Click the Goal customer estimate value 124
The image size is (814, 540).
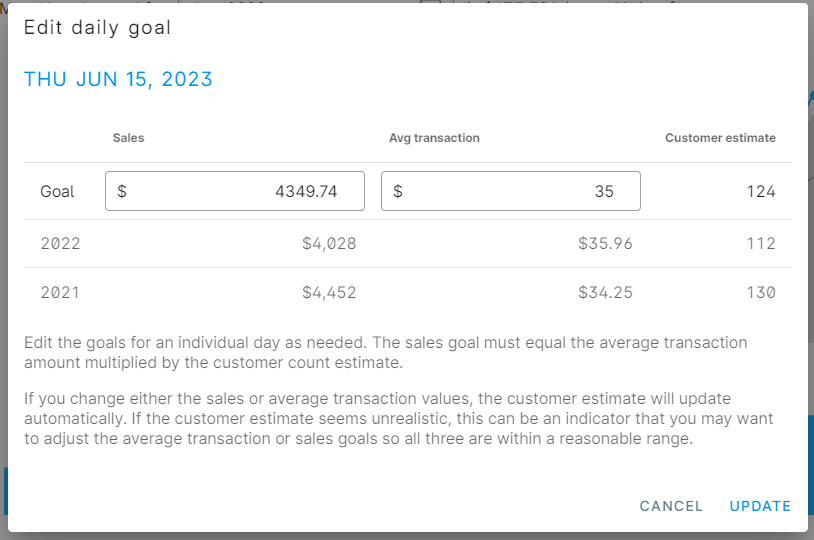click(760, 191)
